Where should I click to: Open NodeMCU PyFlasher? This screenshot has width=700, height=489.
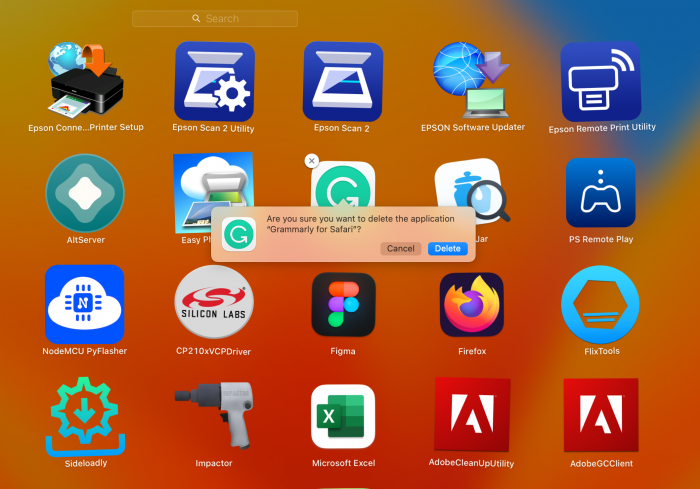pos(84,304)
